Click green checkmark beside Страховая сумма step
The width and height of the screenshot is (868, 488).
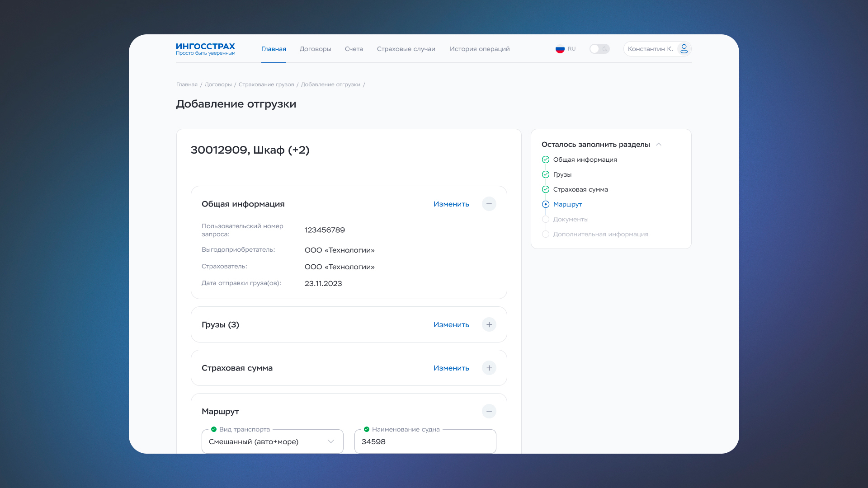click(546, 189)
